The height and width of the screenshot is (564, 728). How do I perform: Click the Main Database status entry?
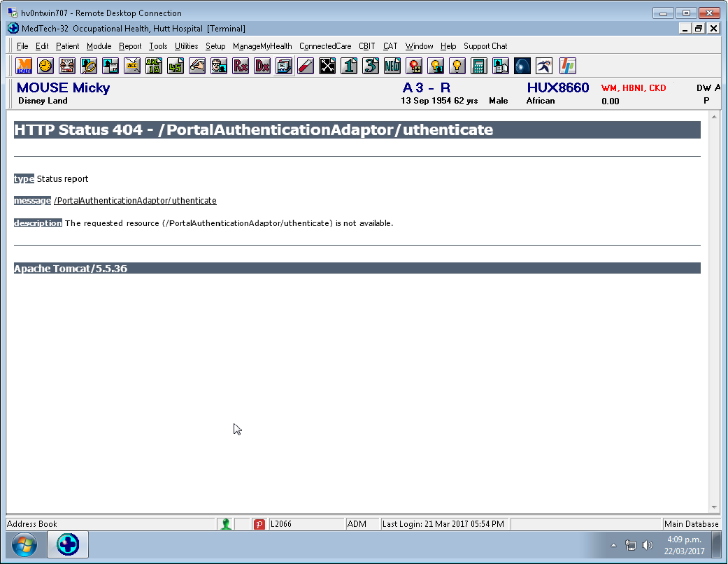coord(692,524)
